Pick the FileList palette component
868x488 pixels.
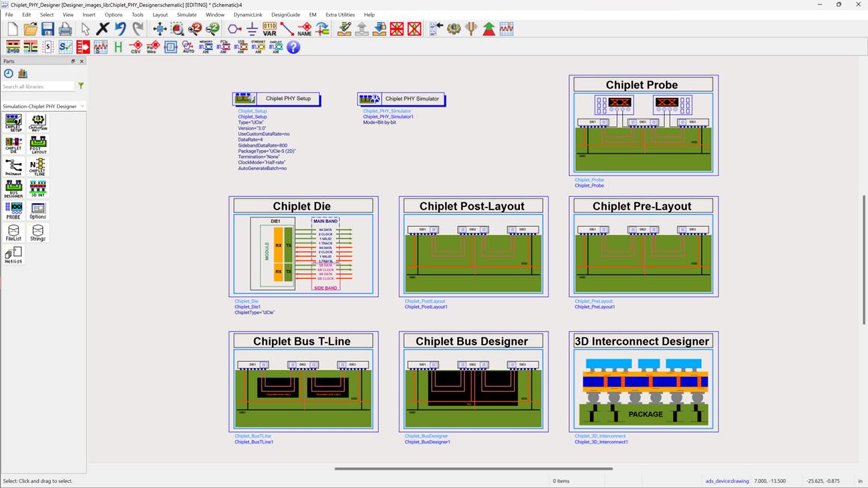[x=14, y=233]
